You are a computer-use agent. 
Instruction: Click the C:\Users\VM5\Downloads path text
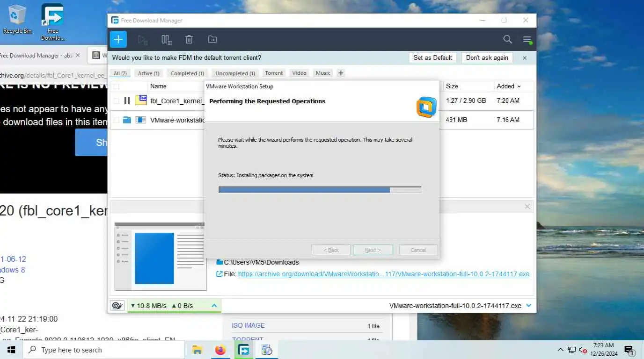pos(261,262)
